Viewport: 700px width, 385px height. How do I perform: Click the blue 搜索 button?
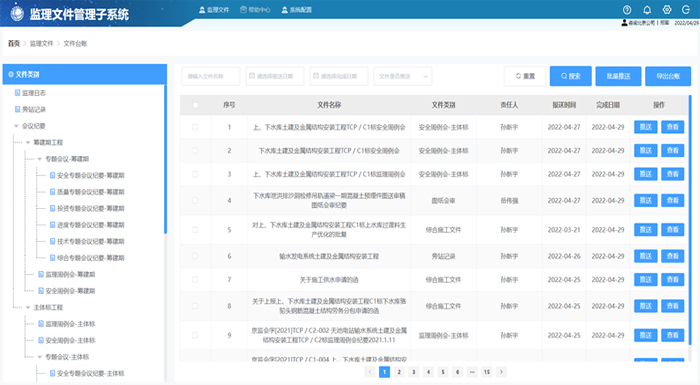click(x=571, y=76)
